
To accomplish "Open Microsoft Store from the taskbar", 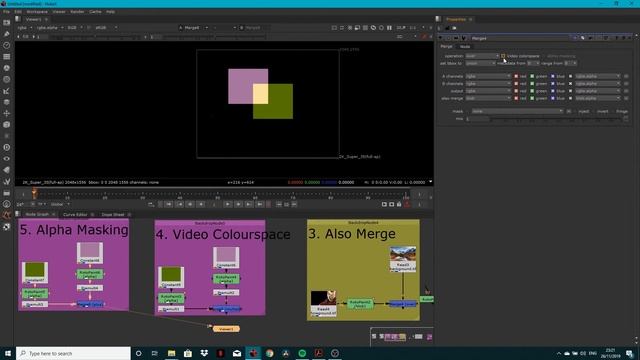I will tap(188, 353).
